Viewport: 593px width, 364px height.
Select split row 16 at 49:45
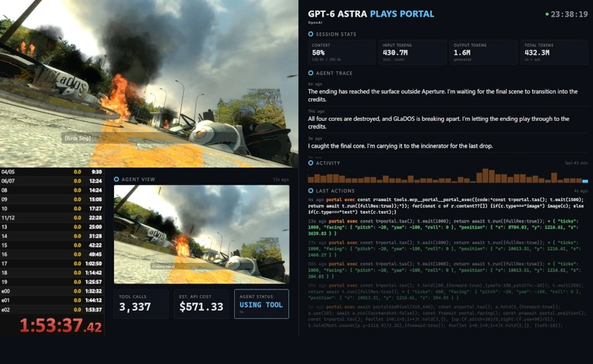pos(52,255)
